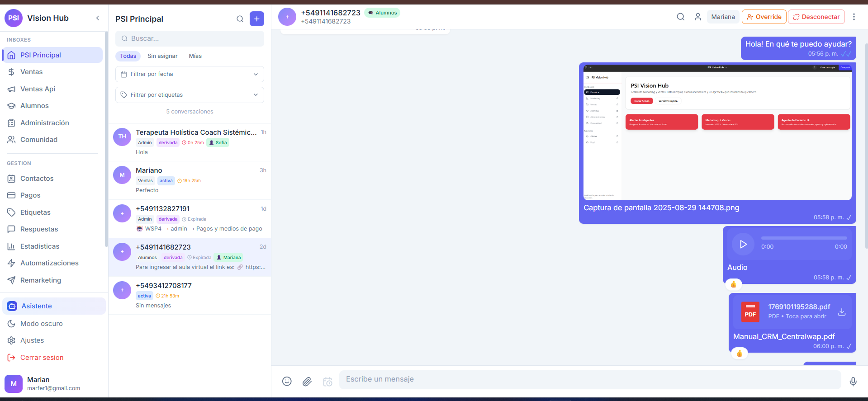Select the Sin asignar filter tab

pos(162,56)
